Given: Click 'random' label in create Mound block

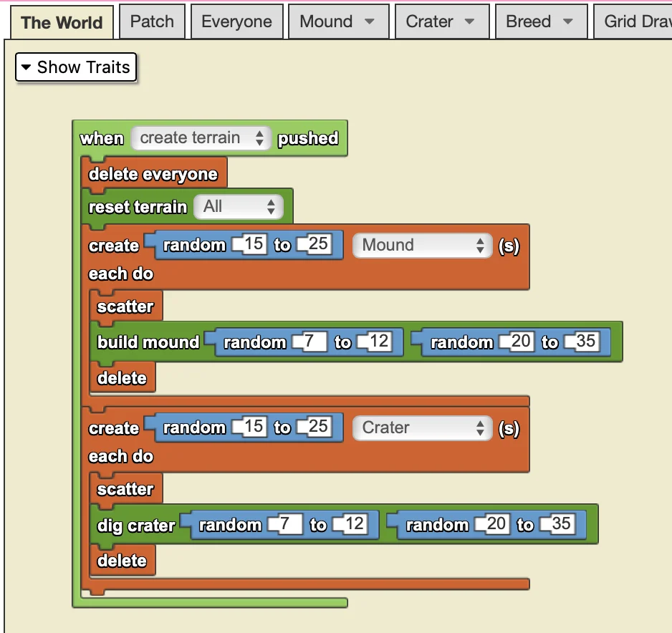Looking at the screenshot, I should click(x=194, y=246).
